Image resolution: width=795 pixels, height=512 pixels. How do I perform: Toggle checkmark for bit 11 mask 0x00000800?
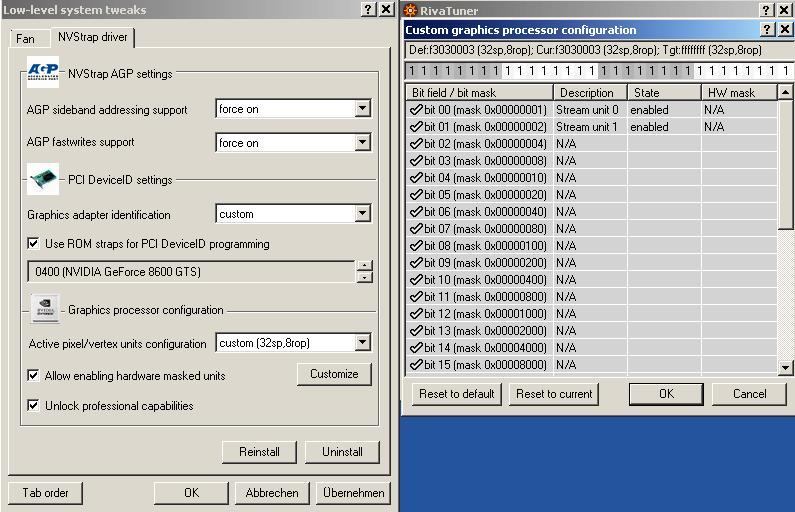(416, 297)
